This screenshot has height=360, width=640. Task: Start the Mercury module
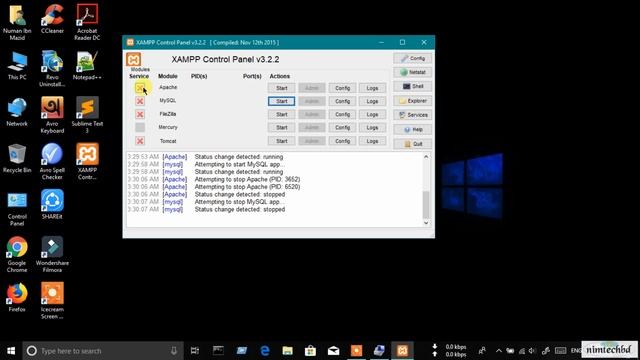[x=282, y=128]
